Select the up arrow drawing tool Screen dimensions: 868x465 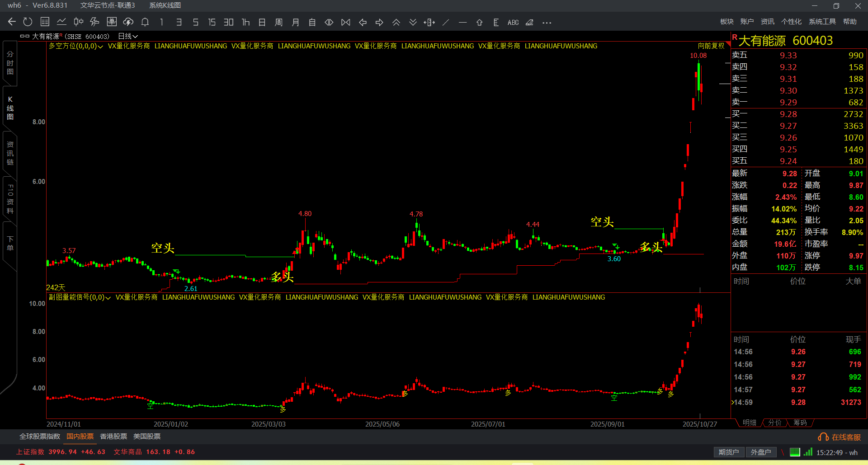tap(479, 22)
